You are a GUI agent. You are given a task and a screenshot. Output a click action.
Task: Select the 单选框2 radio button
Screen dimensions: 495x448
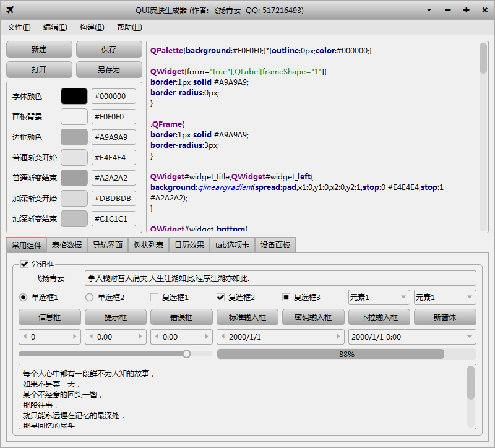[x=88, y=297]
